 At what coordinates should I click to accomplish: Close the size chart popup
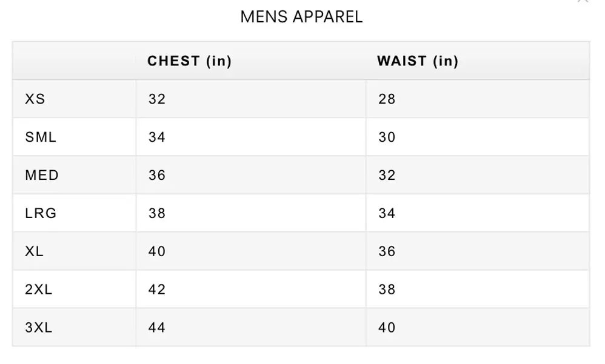[x=583, y=2]
